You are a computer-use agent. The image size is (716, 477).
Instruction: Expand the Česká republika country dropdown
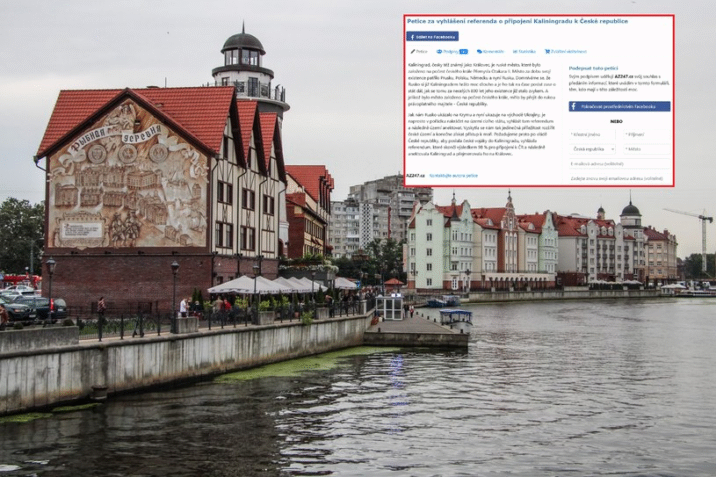tap(592, 149)
